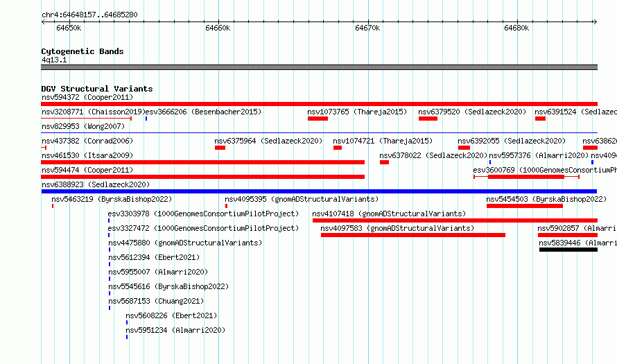Click the gray 4q13.1 cytogenetic band bar
617x364 pixels.
[319, 67]
